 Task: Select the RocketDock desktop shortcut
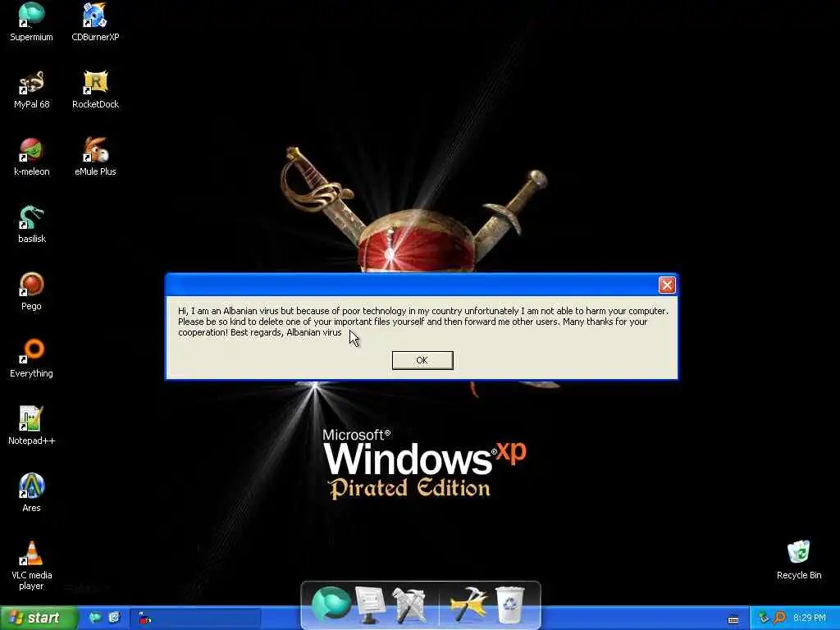click(95, 89)
